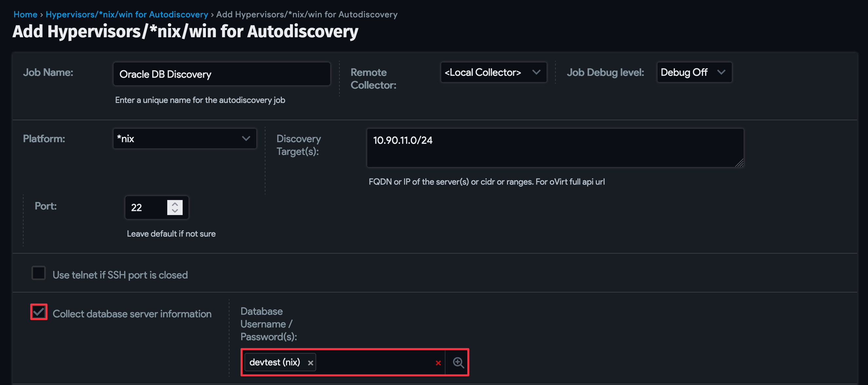
Task: Clear the credentials field using the red x
Action: (x=438, y=363)
